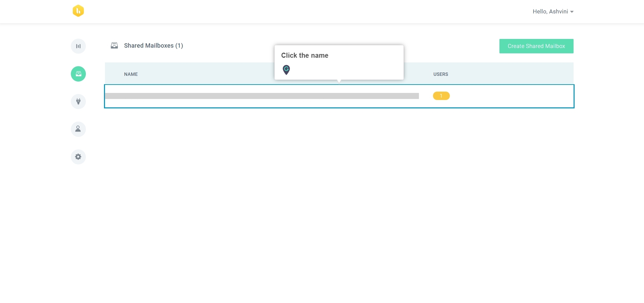Viewport: 644px width, 303px height.
Task: Click the yellow users count badge
Action: 441,96
